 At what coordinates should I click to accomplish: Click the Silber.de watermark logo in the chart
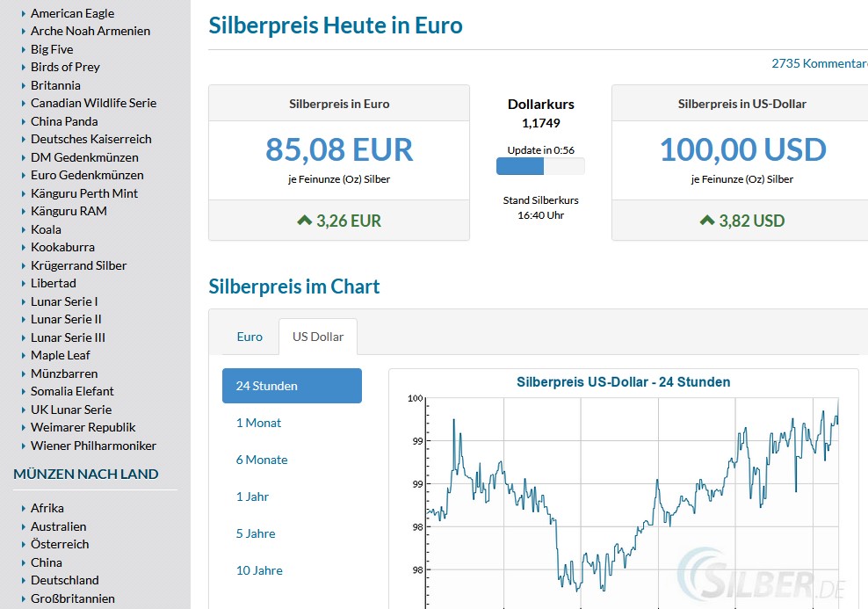tap(757, 573)
